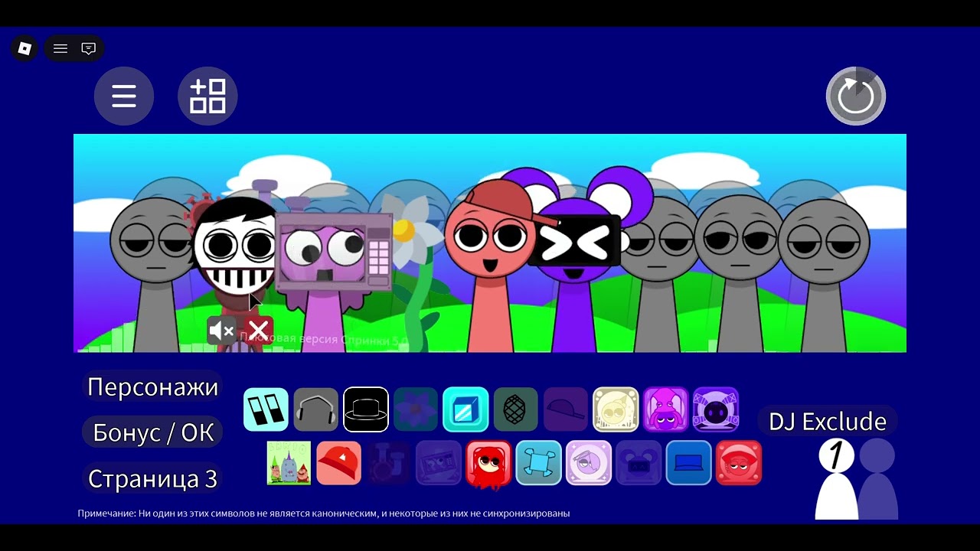Click the reset circular arrow button
This screenshot has height=551, width=980.
pyautogui.click(x=856, y=96)
